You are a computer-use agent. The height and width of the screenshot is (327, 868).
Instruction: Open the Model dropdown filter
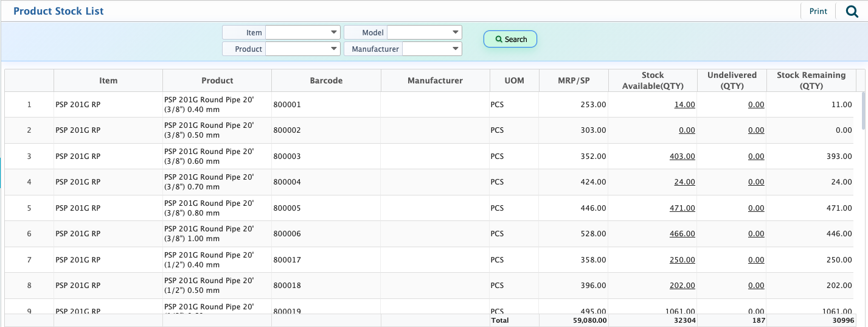(424, 32)
